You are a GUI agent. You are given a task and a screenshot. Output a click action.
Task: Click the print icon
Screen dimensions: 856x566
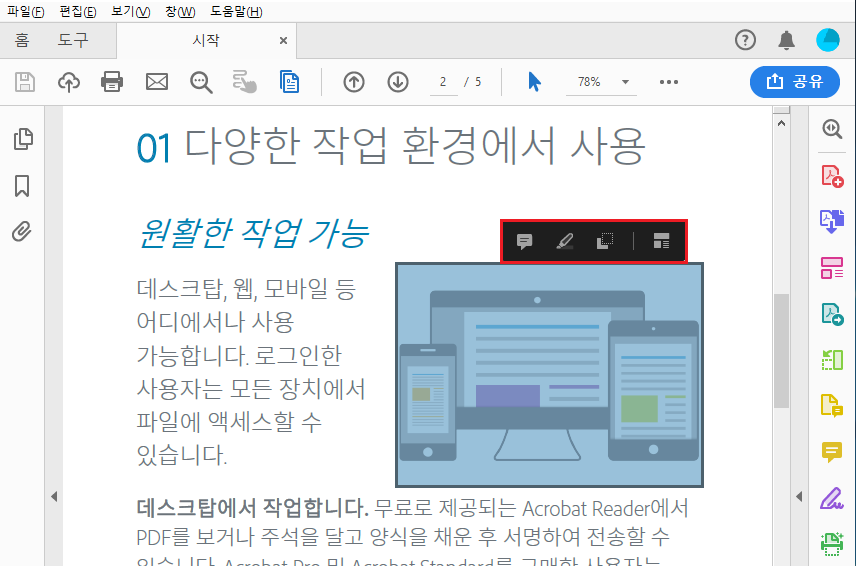pyautogui.click(x=112, y=82)
